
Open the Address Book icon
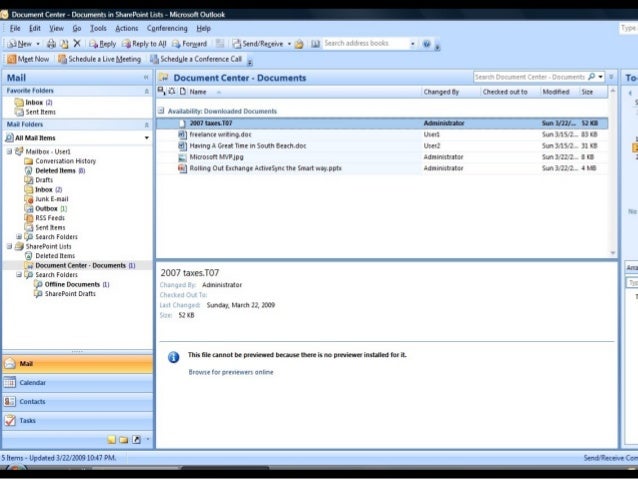coord(315,44)
